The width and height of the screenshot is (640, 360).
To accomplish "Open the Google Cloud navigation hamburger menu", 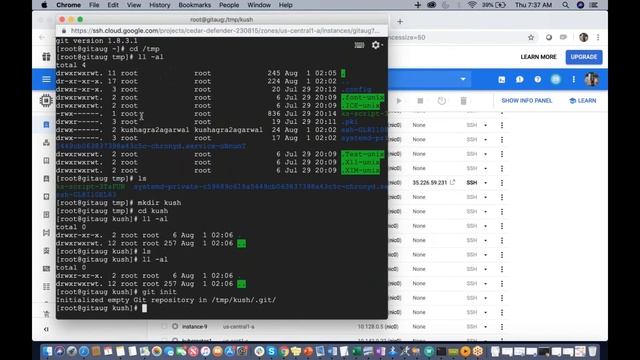I will point(46,79).
